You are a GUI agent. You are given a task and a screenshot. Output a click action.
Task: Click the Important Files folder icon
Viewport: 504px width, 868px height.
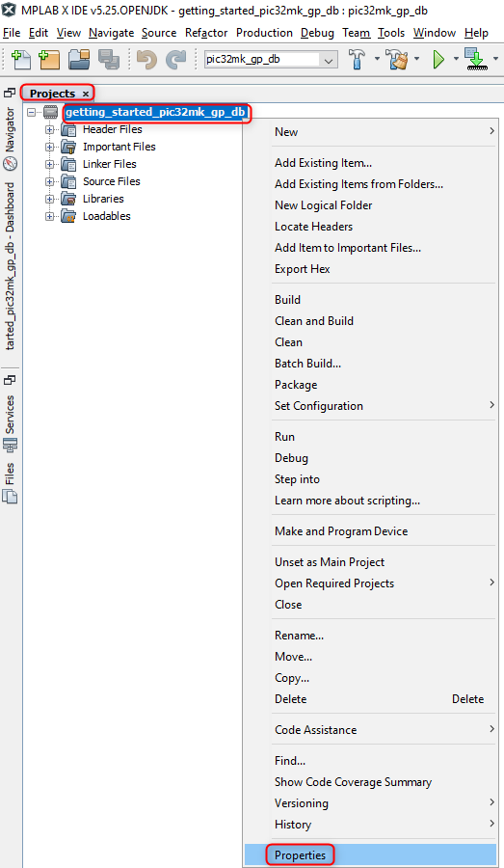tap(68, 147)
